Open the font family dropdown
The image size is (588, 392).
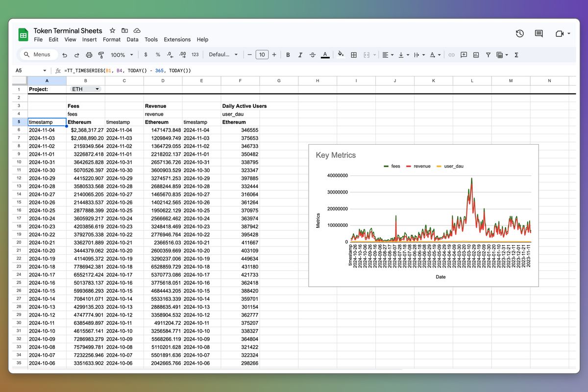point(223,55)
